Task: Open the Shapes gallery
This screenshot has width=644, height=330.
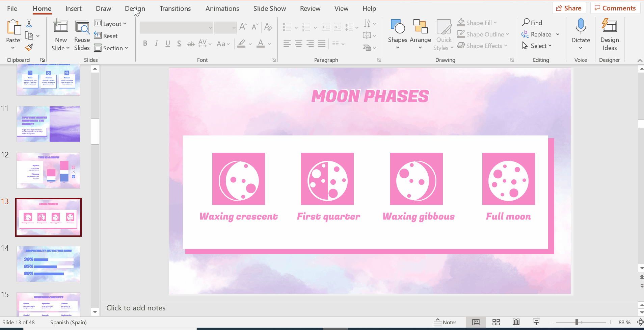Action: tap(398, 34)
